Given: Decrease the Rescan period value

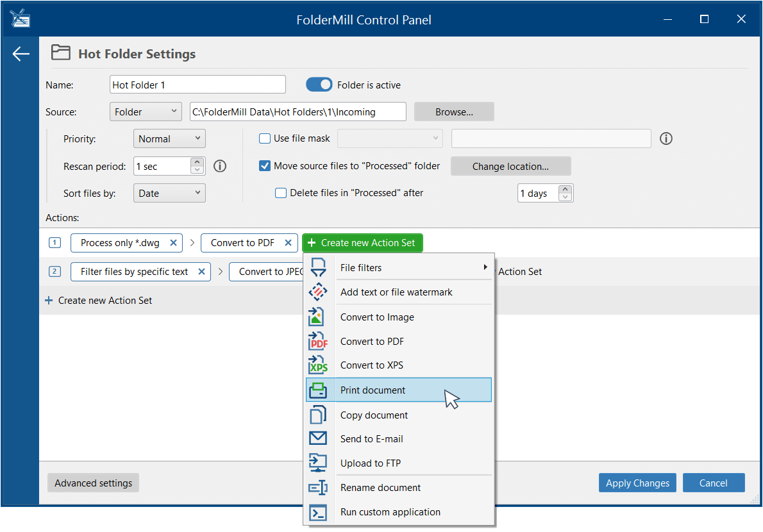Looking at the screenshot, I should click(197, 170).
